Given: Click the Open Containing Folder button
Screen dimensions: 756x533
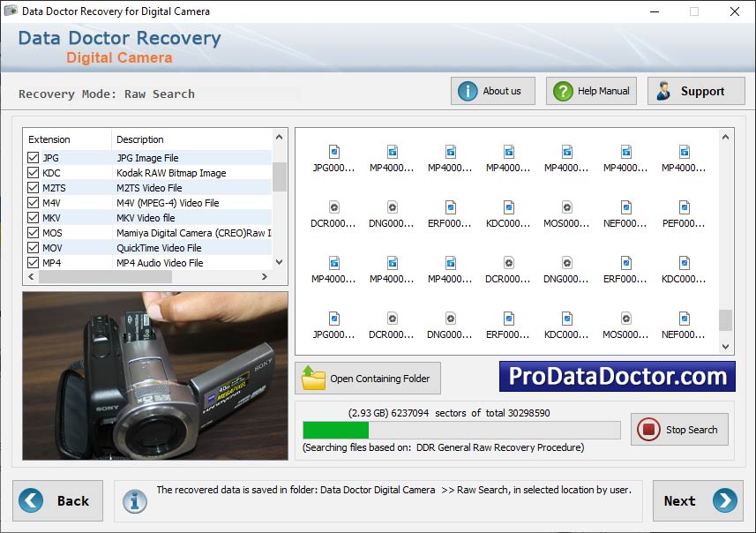Looking at the screenshot, I should point(368,378).
